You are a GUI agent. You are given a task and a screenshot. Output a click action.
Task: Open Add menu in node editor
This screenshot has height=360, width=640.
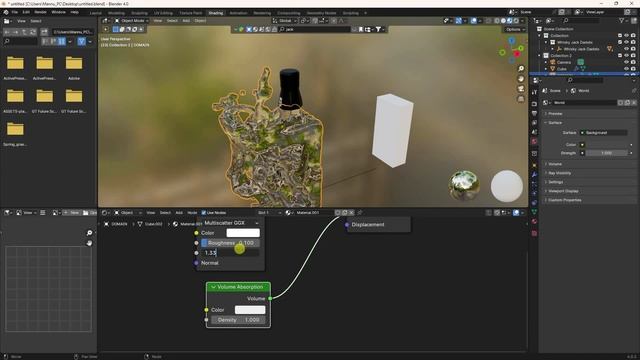pos(179,213)
